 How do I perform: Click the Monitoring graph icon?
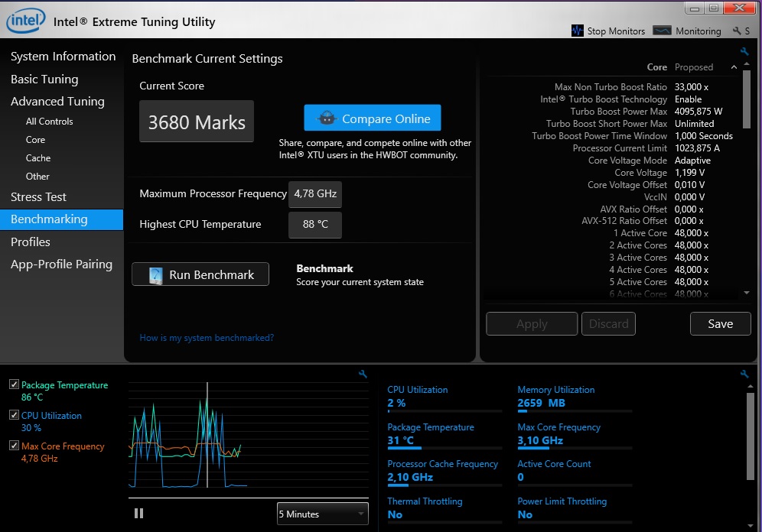(x=662, y=31)
